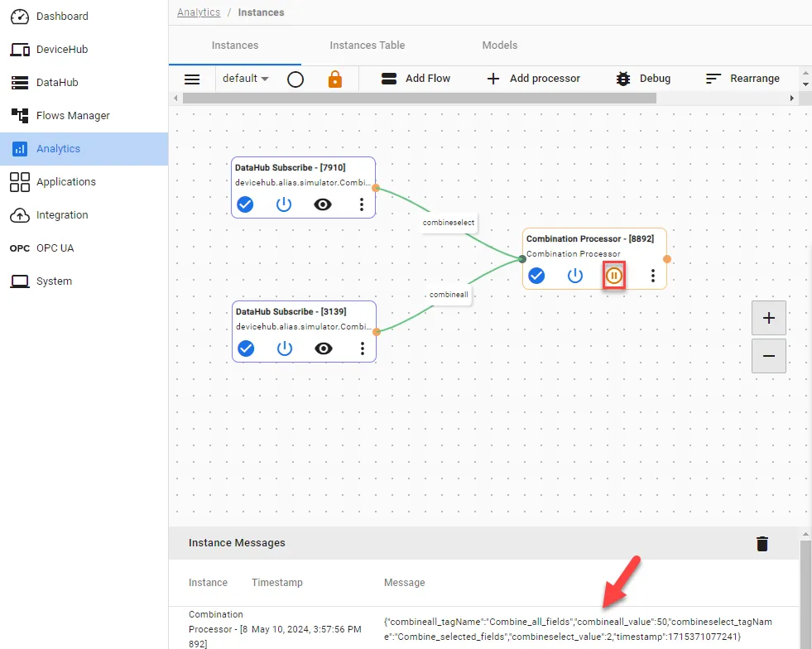Viewport: 812px width, 649px height.
Task: Click the toolbar scroll right arrow
Action: (x=791, y=99)
